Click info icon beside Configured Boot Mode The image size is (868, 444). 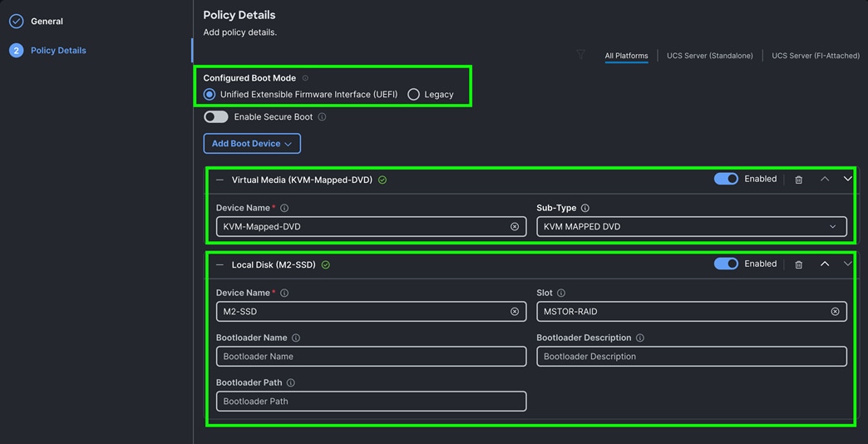coord(306,78)
